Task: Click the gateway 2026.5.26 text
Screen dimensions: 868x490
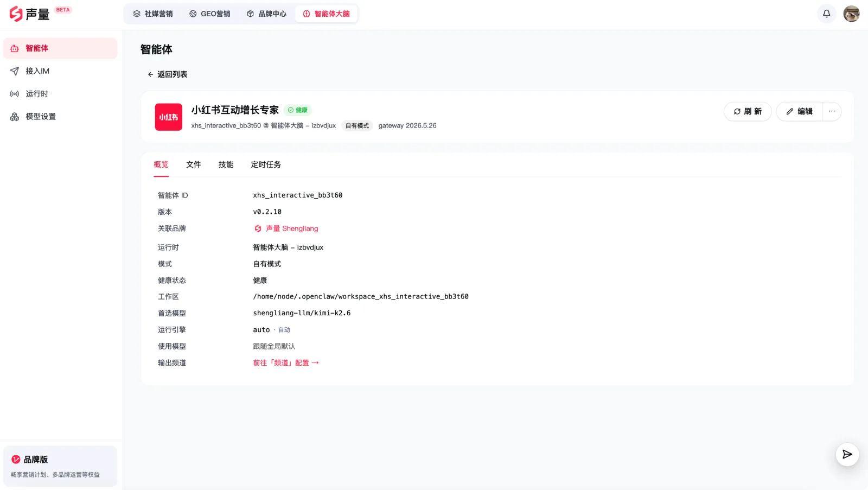Action: click(407, 126)
